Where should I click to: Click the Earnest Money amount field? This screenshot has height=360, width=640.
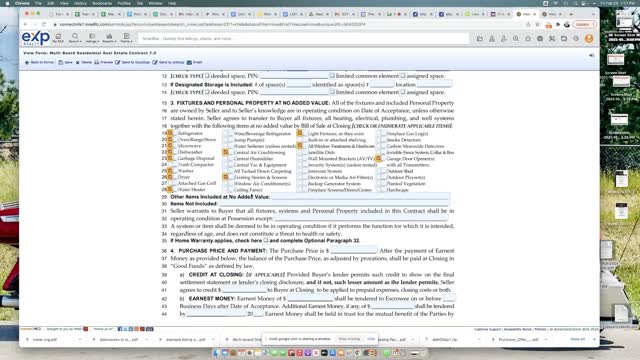click(x=310, y=298)
